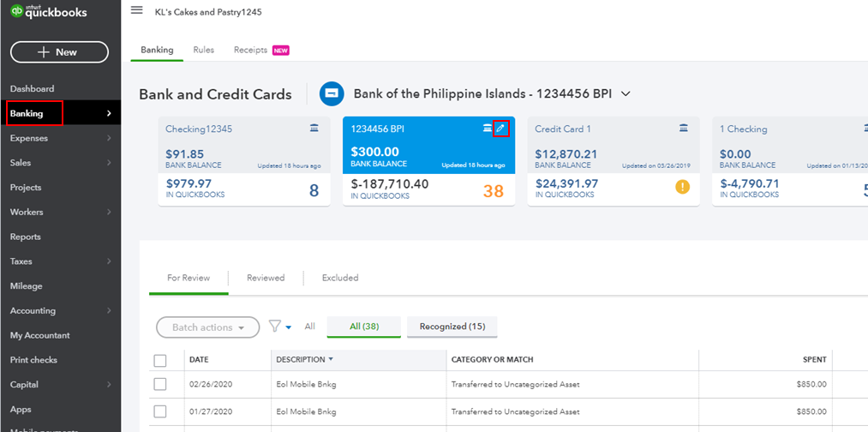Screen dimensions: 868x432
Task: Select the 1 Checking account card
Action: tap(790, 161)
